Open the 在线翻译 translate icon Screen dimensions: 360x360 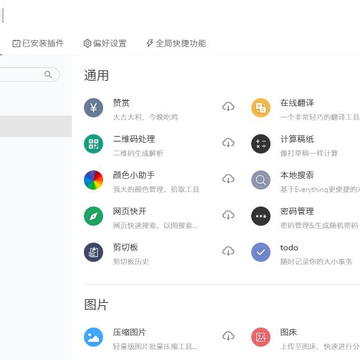[x=261, y=107]
